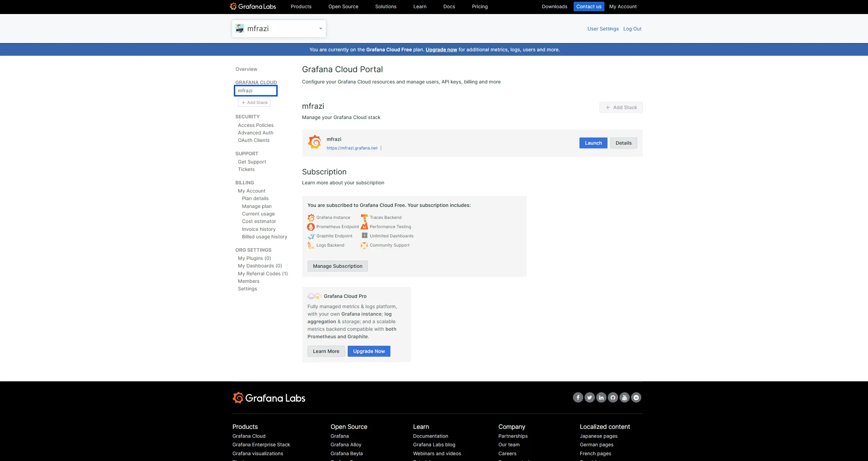Viewport: 868px width, 461px height.
Task: Open the Docs header menu item
Action: 449,6
